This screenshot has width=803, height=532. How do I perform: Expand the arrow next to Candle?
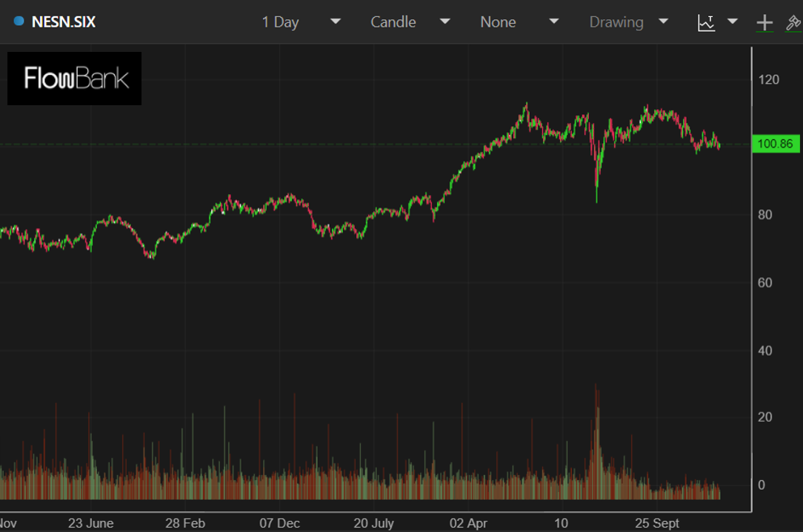(x=444, y=21)
